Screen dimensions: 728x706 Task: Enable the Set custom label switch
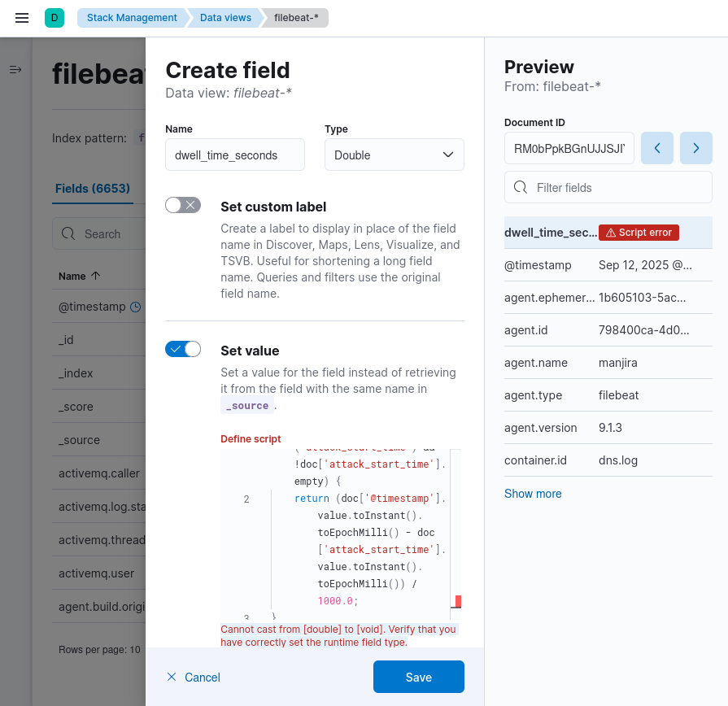(x=183, y=205)
